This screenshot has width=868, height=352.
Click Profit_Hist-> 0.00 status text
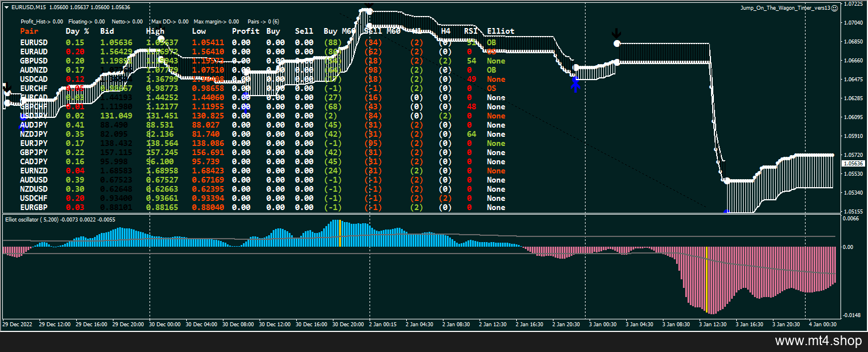pos(42,21)
